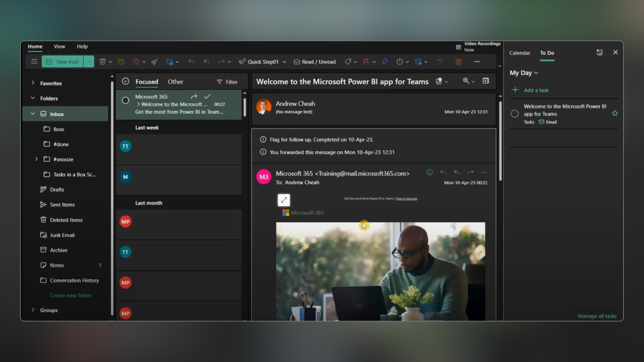Expand the Groups section
The image size is (644, 362).
tap(33, 310)
